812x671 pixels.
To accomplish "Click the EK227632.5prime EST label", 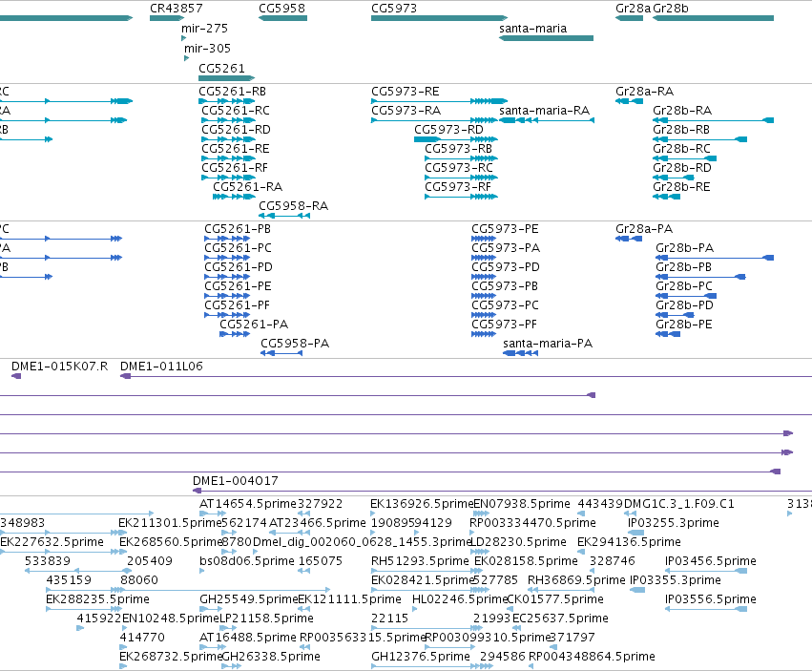I will (x=52, y=542).
